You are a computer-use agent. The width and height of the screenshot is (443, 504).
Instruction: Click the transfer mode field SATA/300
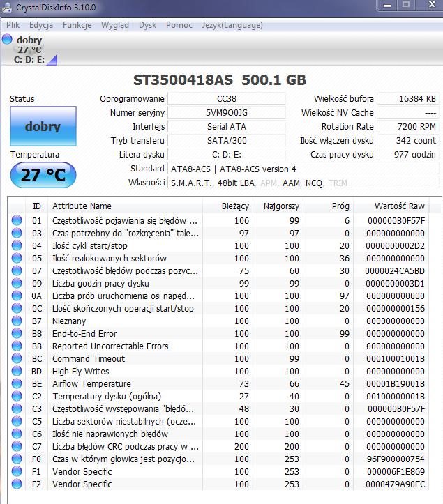click(227, 140)
